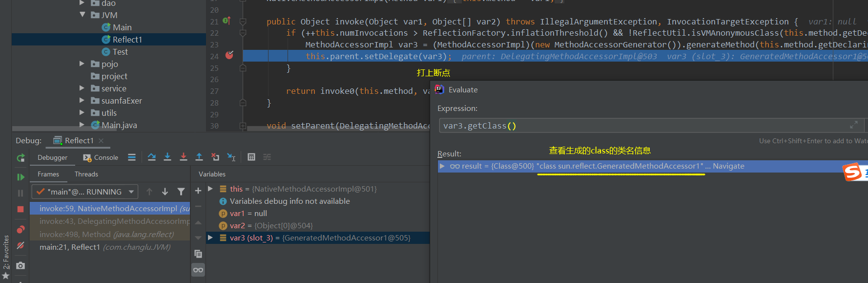868x283 pixels.
Task: Collapse the JVM folder
Action: pyautogui.click(x=83, y=15)
